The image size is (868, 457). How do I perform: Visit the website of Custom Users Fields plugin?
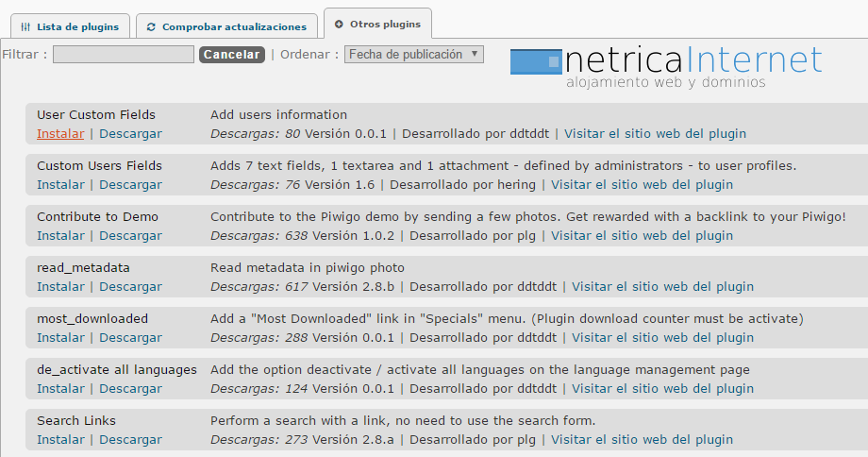click(x=642, y=185)
